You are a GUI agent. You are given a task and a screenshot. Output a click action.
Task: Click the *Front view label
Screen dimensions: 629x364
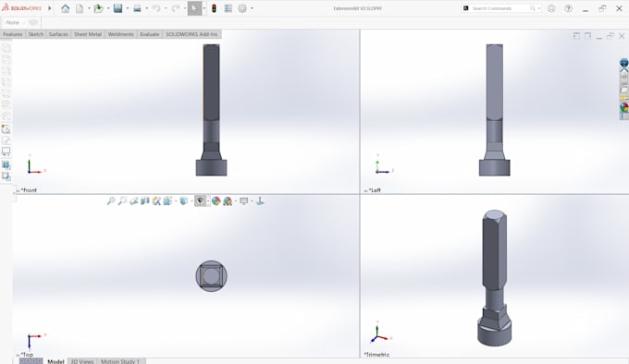coord(29,190)
